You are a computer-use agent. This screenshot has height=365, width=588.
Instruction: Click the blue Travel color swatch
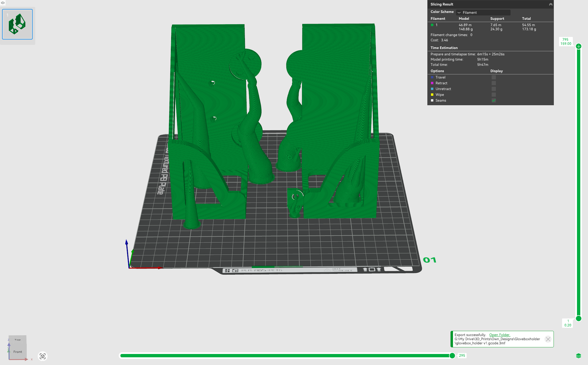pos(432,77)
